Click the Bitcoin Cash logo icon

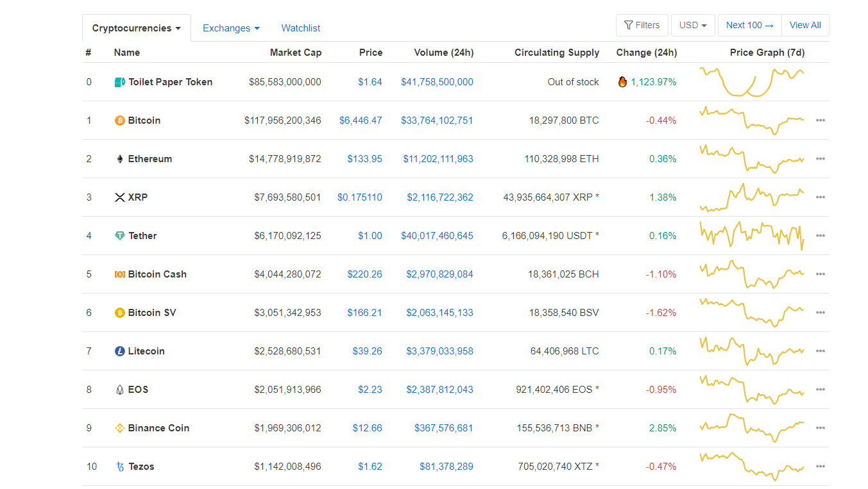click(x=120, y=274)
